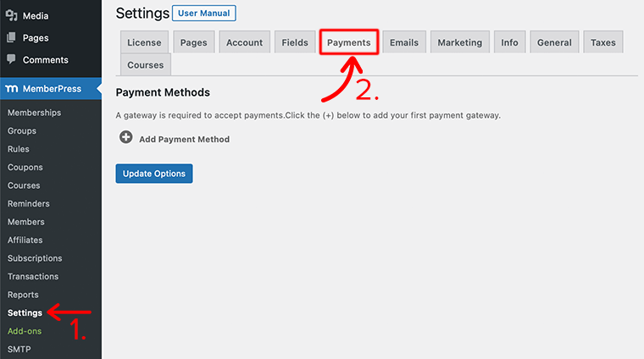Click the Settings page title

tap(142, 14)
